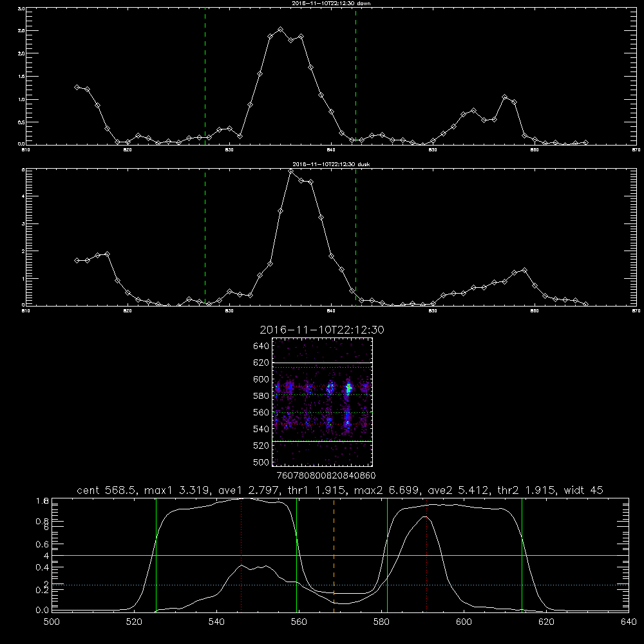Click red dotted line near 591 in bottom plot
The height and width of the screenshot is (644, 644).
coord(427,555)
